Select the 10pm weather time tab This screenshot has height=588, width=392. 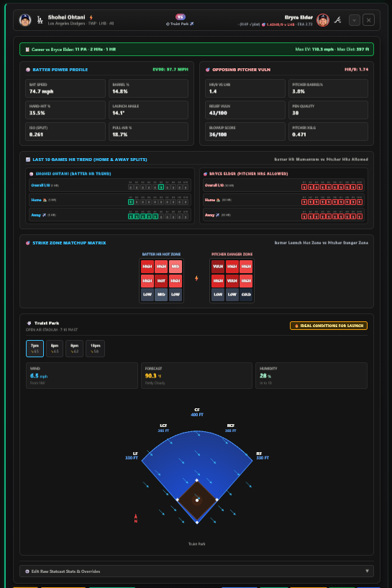click(x=95, y=349)
